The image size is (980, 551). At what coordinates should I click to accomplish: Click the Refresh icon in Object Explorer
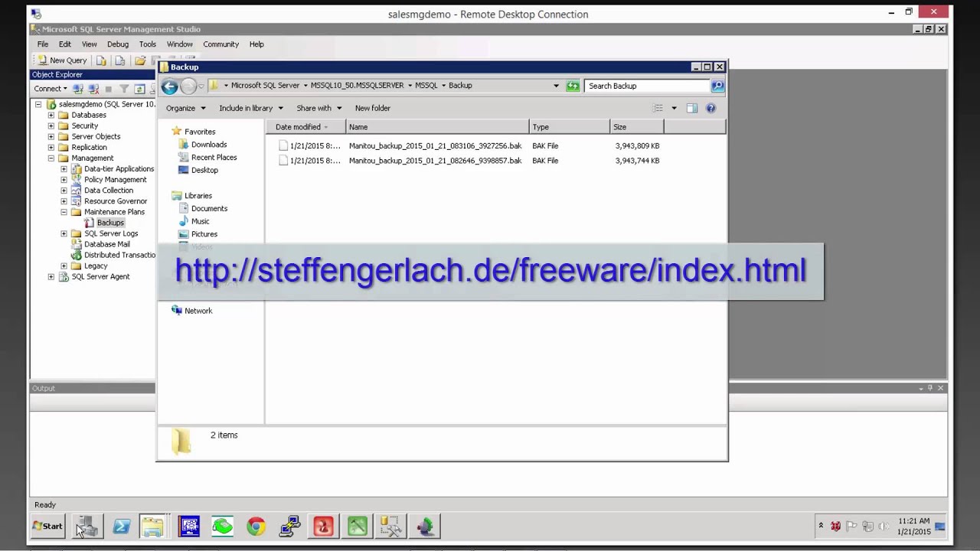pos(139,89)
